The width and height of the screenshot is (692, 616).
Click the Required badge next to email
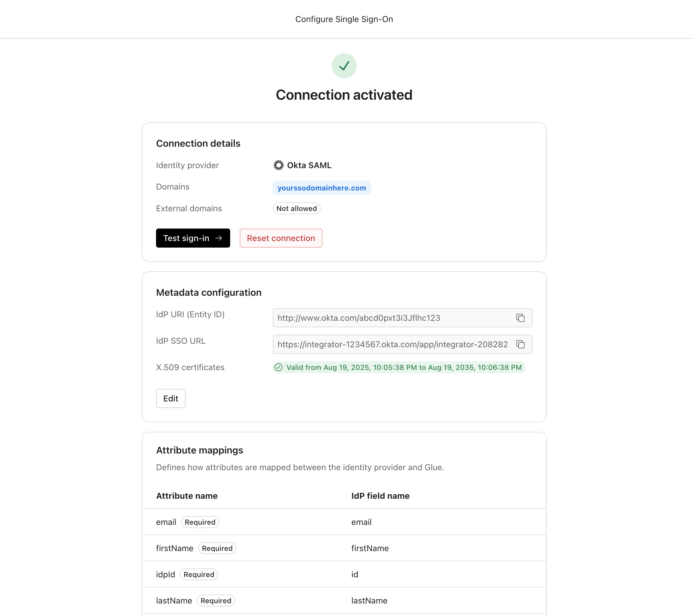200,522
